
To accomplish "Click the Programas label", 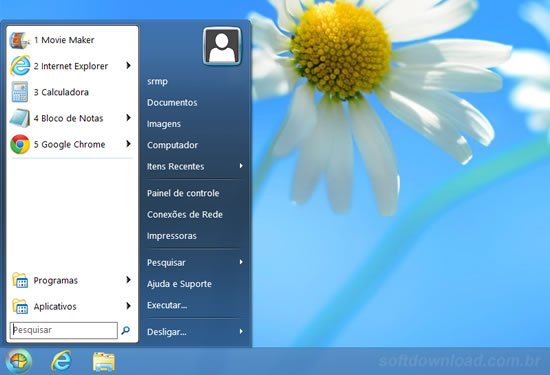I will (56, 280).
